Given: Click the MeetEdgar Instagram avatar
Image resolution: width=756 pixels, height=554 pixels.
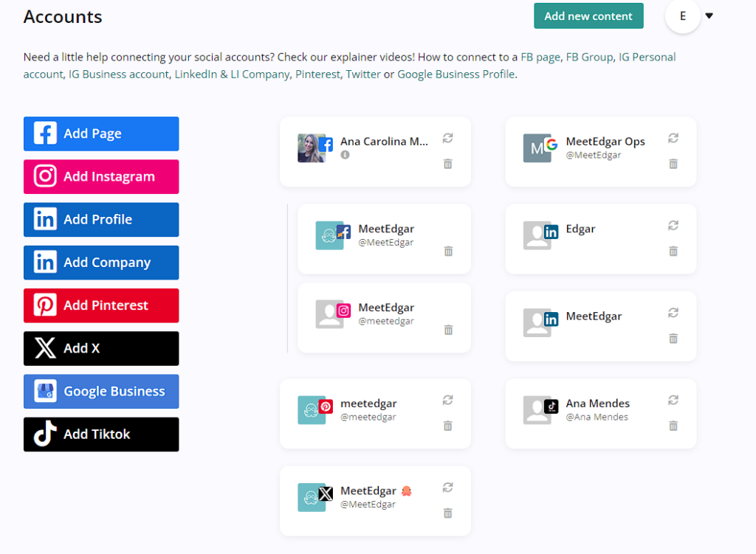Looking at the screenshot, I should click(x=329, y=314).
